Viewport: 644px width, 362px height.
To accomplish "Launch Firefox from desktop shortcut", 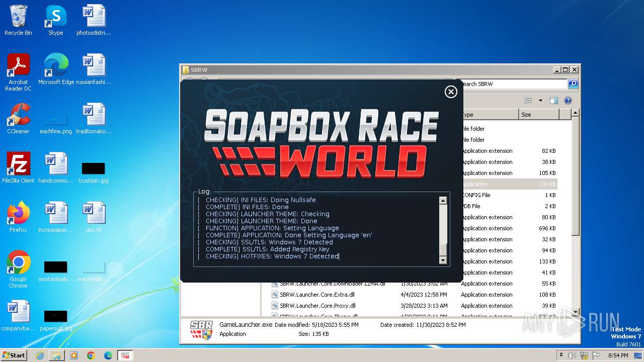I will (18, 218).
